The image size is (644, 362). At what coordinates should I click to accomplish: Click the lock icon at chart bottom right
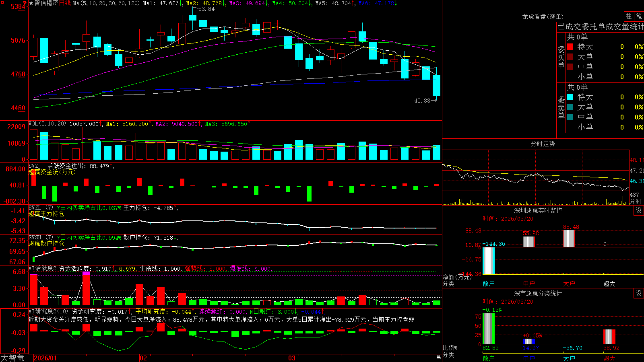[439, 357]
